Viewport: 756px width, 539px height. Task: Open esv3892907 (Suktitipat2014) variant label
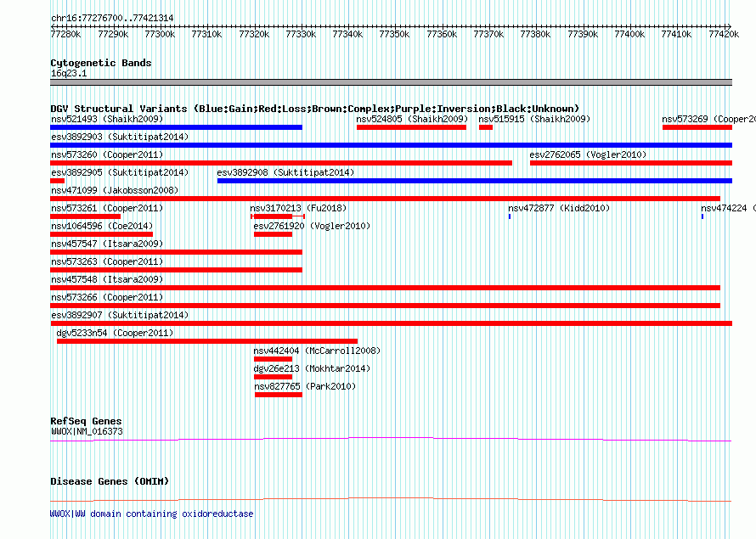pos(120,315)
